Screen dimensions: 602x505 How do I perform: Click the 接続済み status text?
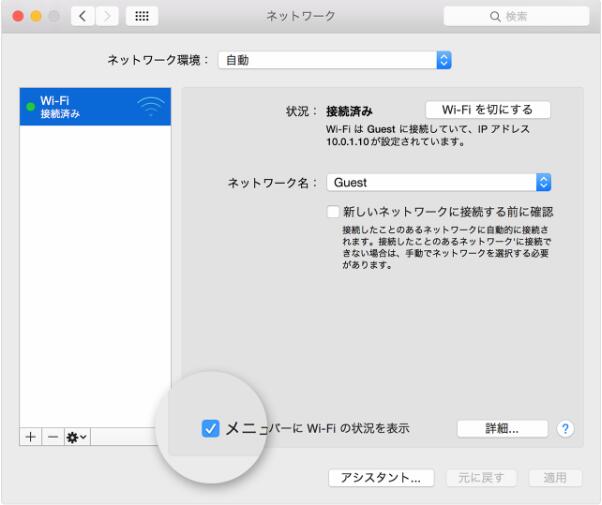[349, 111]
